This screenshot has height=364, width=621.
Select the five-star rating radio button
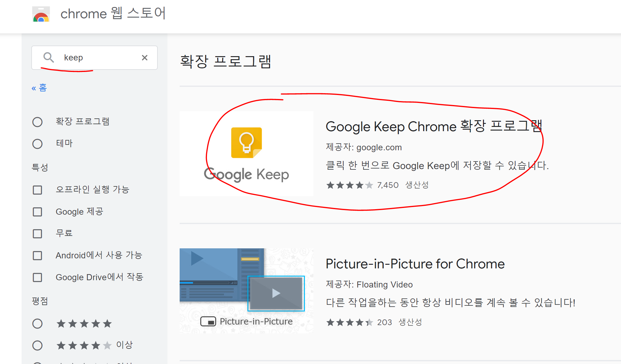(x=37, y=324)
